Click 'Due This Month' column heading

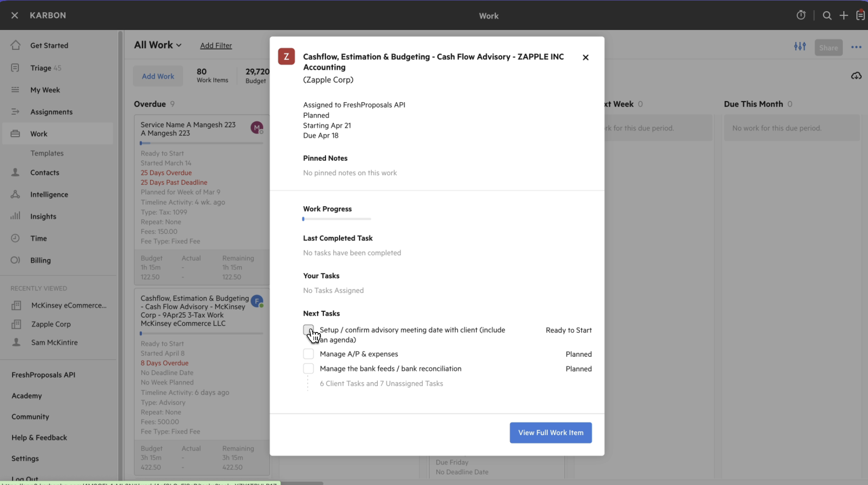point(753,104)
